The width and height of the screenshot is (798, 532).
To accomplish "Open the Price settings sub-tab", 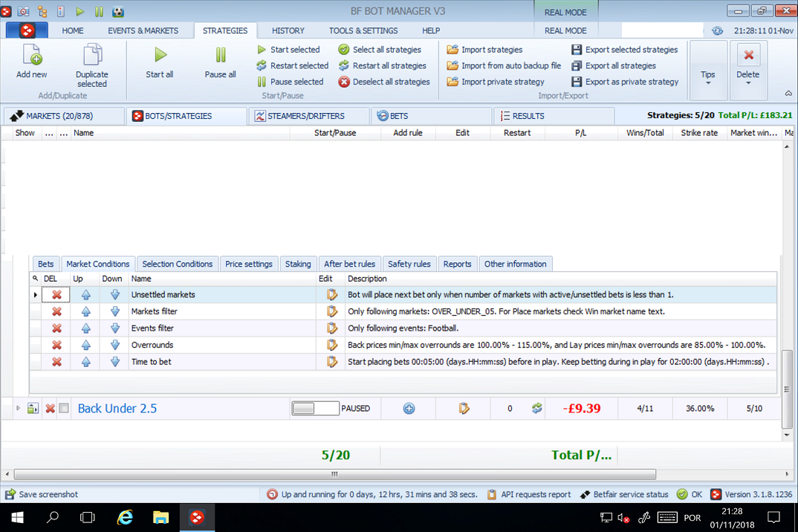I will 249,264.
